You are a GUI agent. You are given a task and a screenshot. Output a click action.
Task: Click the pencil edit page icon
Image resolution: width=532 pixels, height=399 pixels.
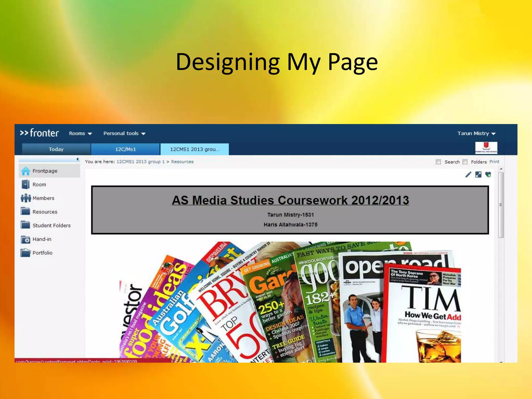click(x=468, y=175)
